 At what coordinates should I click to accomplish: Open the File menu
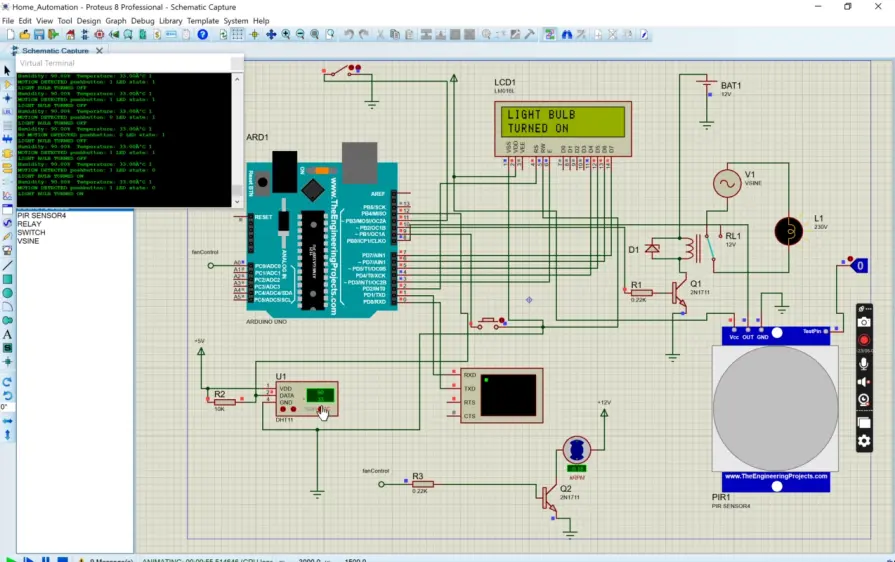(7, 21)
